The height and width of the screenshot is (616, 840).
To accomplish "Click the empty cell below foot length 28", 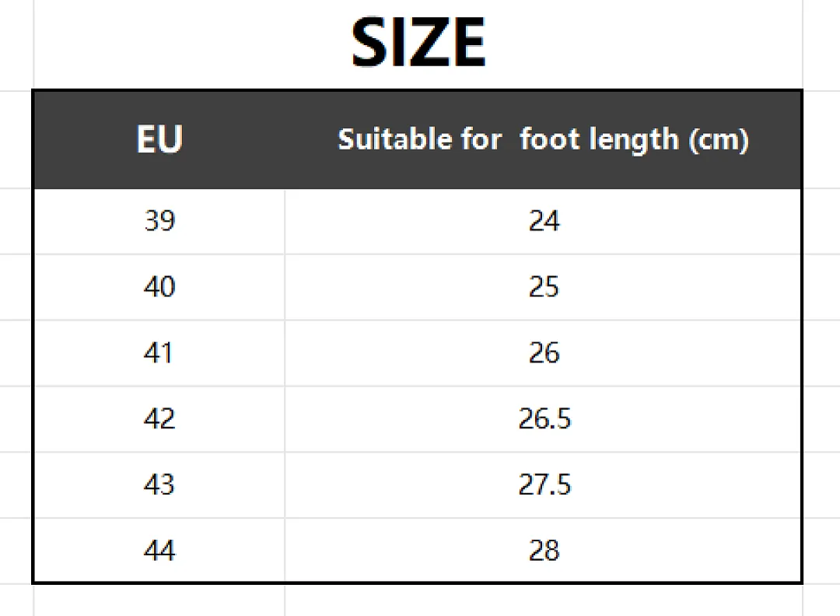I will pyautogui.click(x=543, y=600).
